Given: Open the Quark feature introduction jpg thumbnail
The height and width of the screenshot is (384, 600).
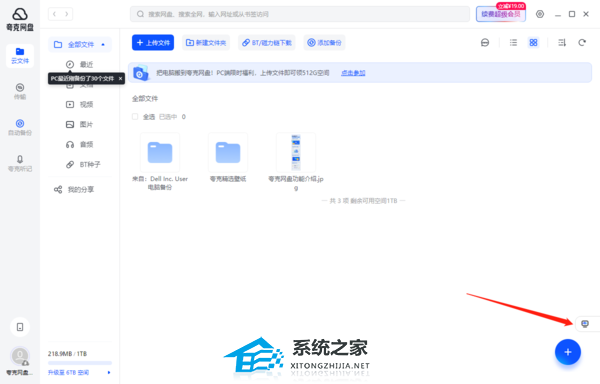Looking at the screenshot, I should pyautogui.click(x=296, y=153).
